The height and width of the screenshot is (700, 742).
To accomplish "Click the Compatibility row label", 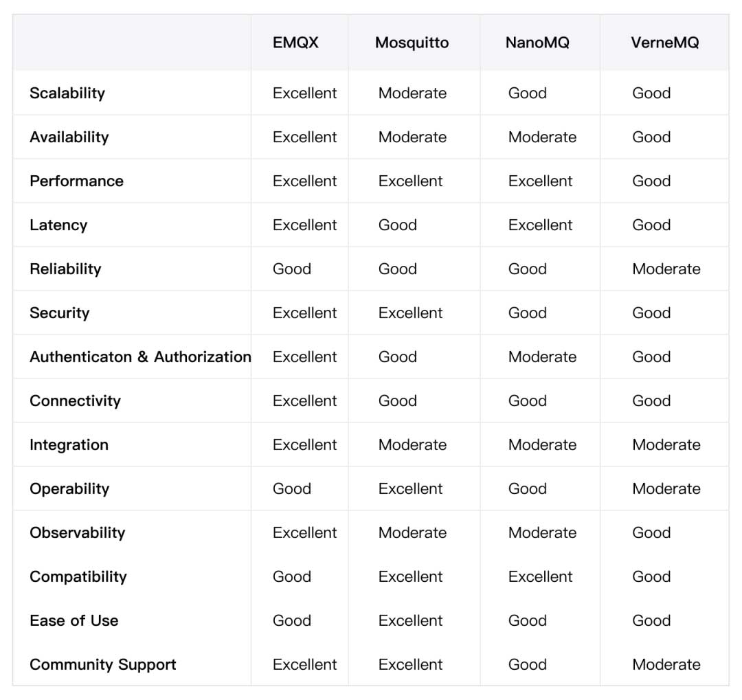I will (78, 576).
